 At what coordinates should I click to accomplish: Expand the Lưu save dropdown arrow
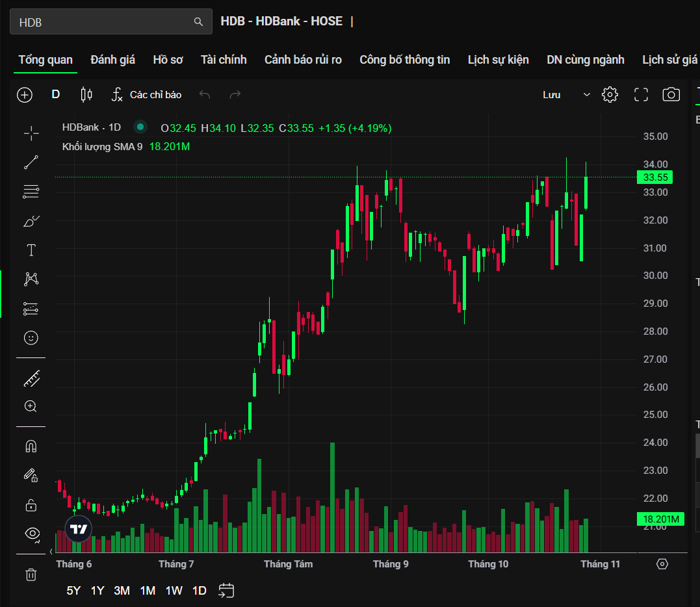[x=586, y=95]
